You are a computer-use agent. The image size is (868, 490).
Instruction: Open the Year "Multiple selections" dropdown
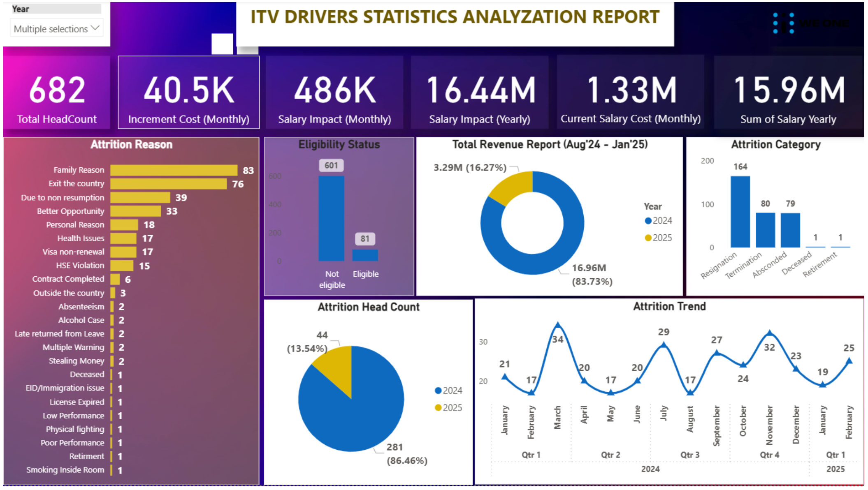56,28
